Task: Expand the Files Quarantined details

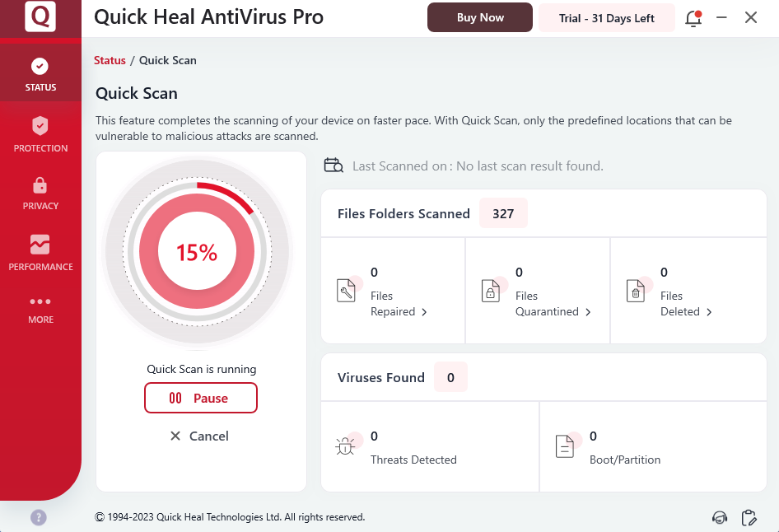Action: (x=553, y=311)
